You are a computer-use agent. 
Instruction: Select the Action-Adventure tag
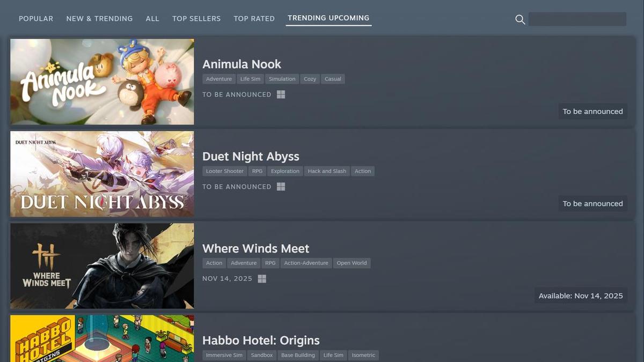click(x=306, y=263)
